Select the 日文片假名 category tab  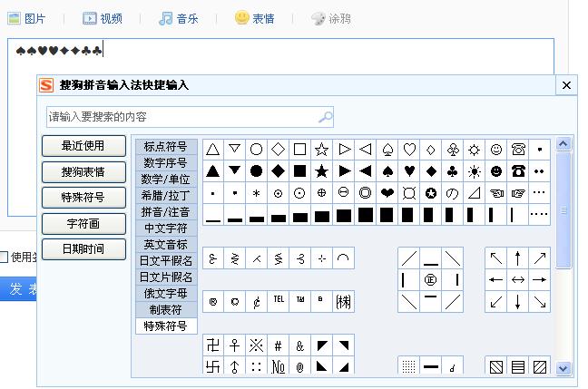tap(166, 277)
